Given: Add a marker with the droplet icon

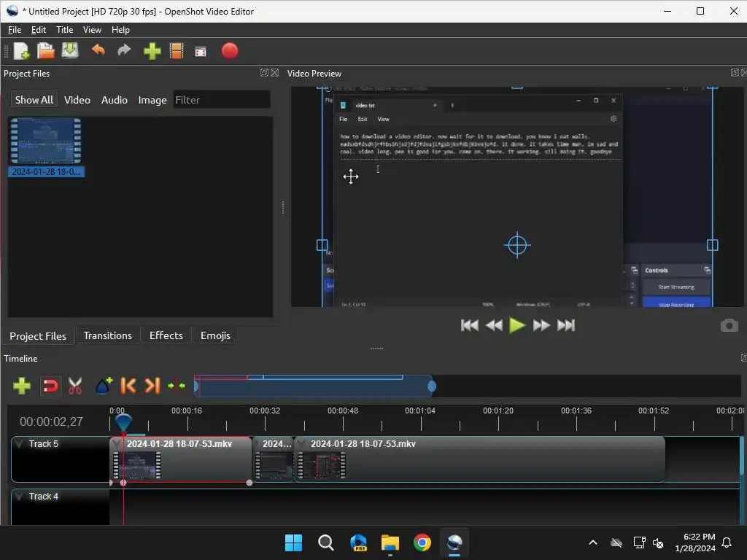Looking at the screenshot, I should pyautogui.click(x=104, y=386).
